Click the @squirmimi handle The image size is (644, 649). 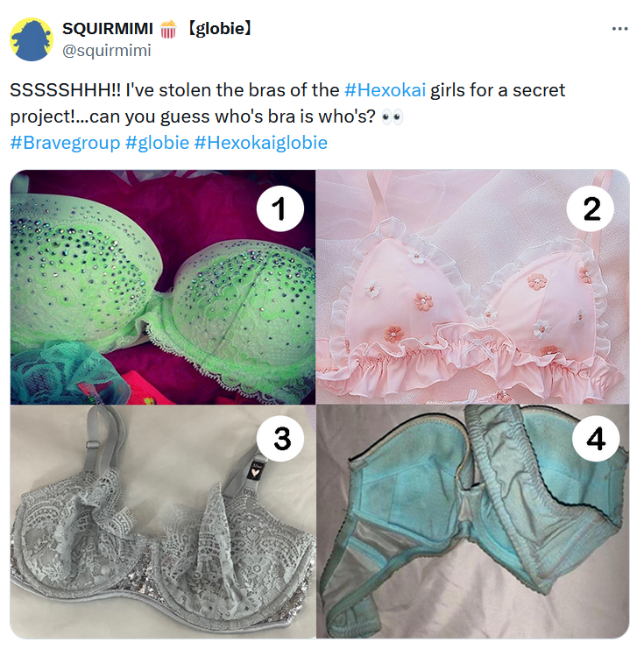click(106, 51)
